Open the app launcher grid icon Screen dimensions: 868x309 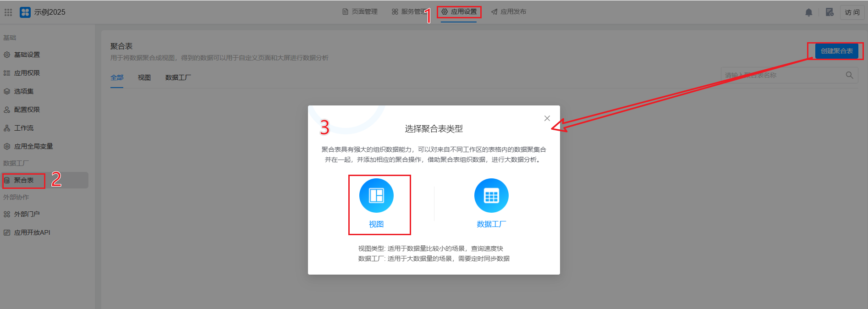tap(8, 12)
